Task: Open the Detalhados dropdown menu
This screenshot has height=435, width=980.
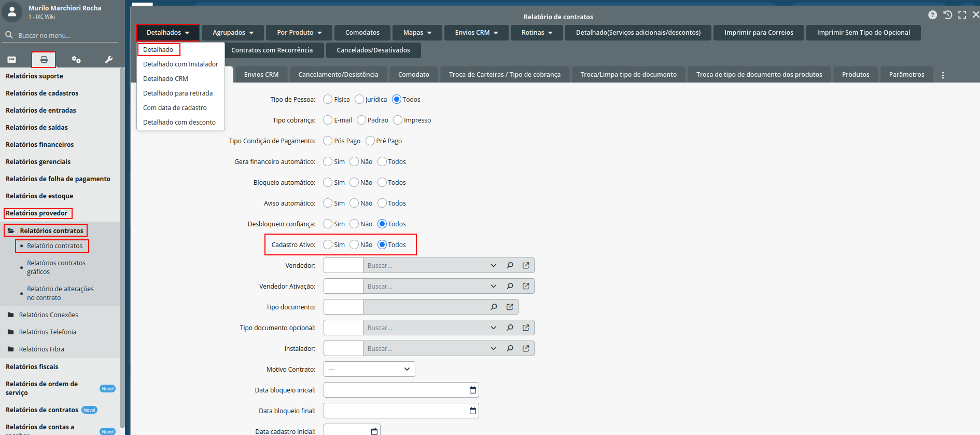Action: pyautogui.click(x=168, y=32)
